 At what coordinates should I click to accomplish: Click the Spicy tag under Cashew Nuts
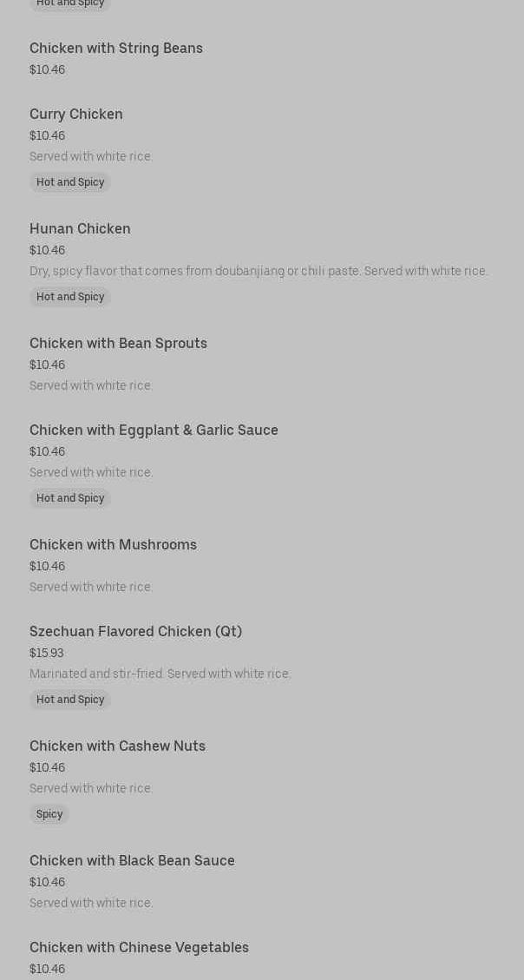tap(49, 814)
